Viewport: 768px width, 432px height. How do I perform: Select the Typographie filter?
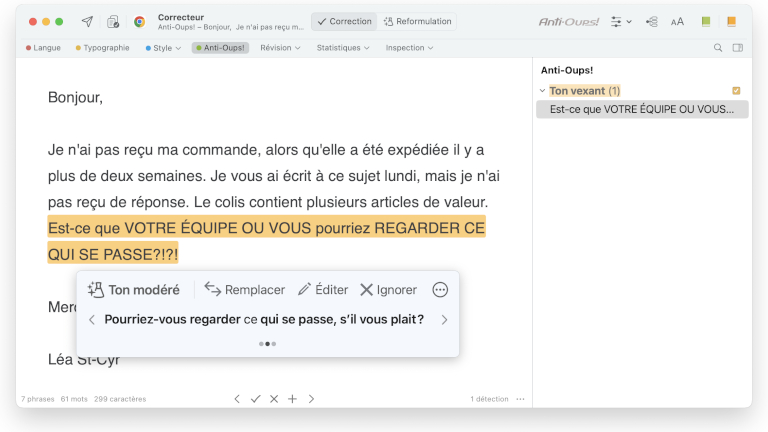pos(102,48)
